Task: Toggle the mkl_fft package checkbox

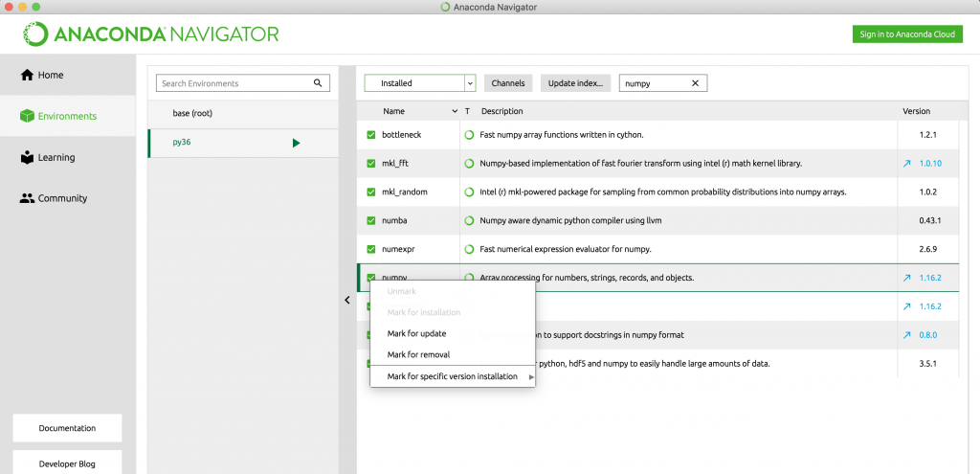Action: [371, 163]
